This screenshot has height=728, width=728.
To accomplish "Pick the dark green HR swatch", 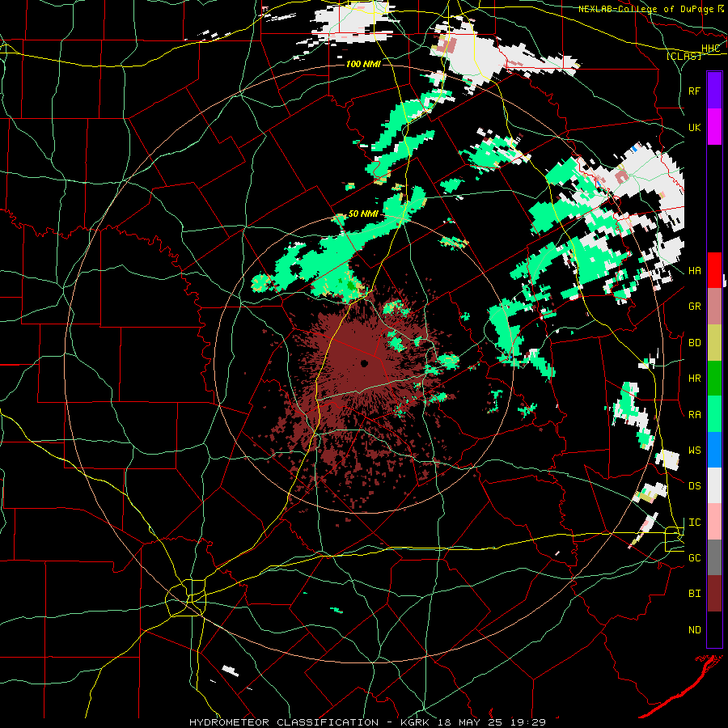I will (714, 379).
